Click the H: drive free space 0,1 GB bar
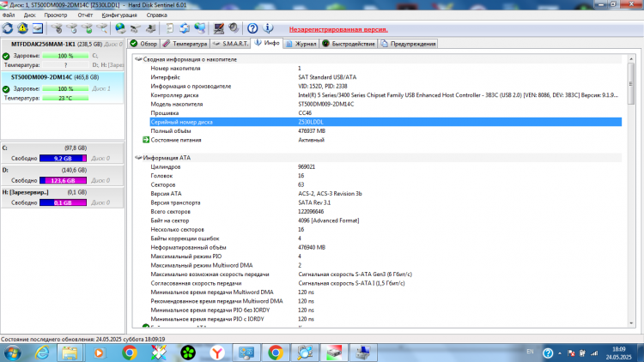644x362 pixels. [x=63, y=202]
